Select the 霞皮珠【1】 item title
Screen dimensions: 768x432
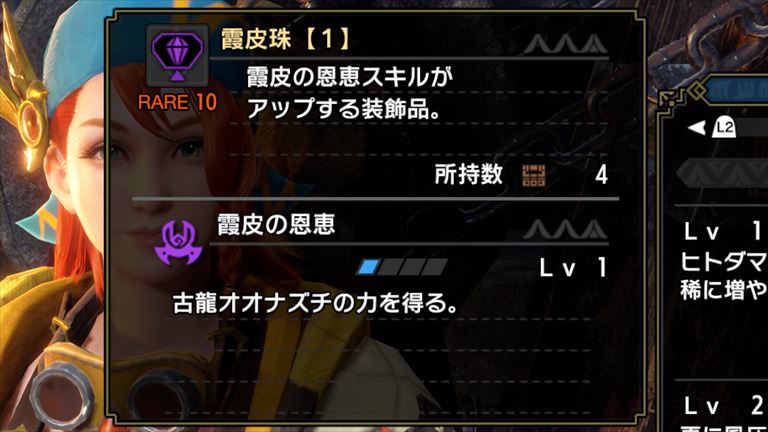[x=286, y=39]
